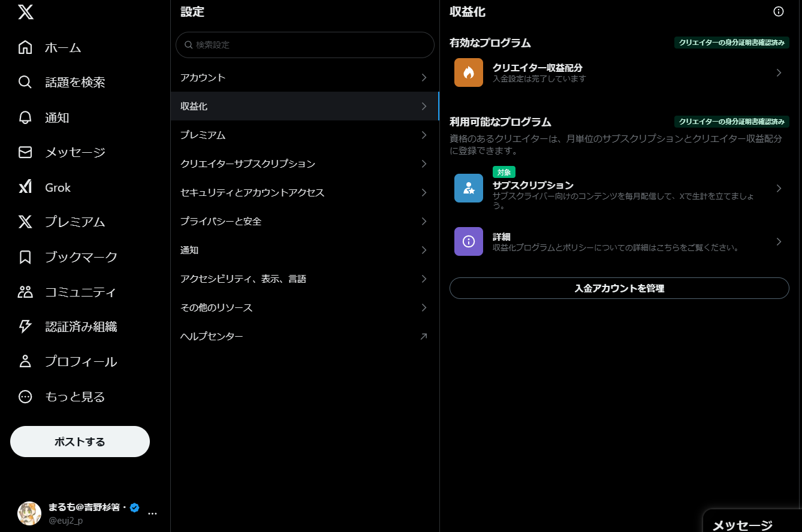Expand the メッセージ drawer at bottom right

pos(752,521)
